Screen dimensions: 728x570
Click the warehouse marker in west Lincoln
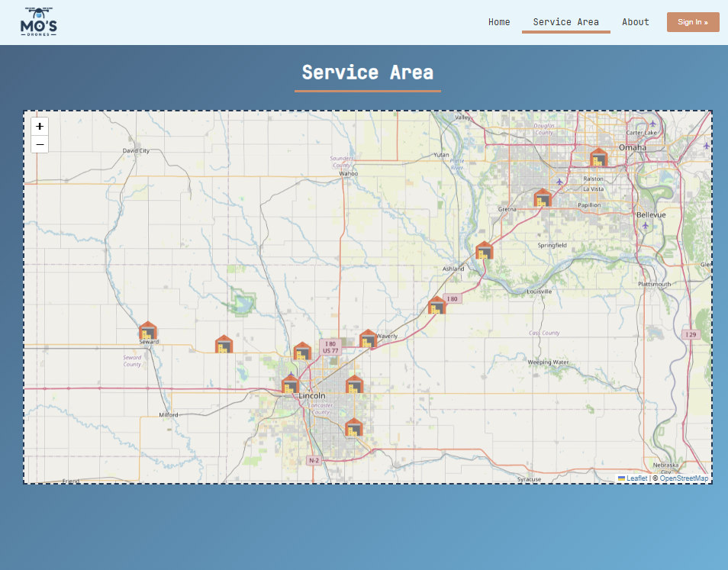290,385
